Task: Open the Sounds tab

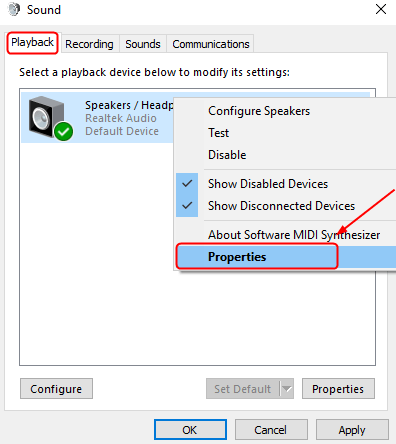Action: [143, 44]
